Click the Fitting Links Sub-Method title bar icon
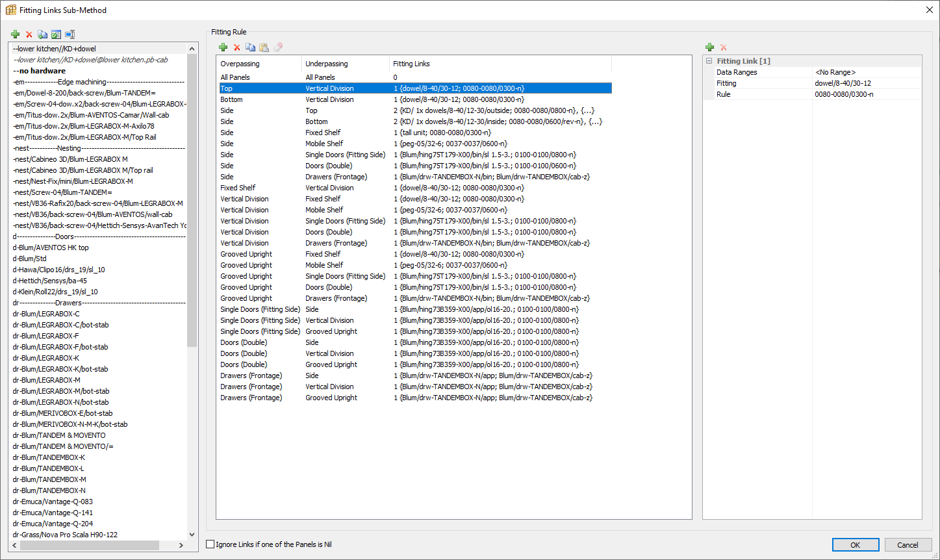Viewport: 940px width, 560px height. tap(10, 10)
